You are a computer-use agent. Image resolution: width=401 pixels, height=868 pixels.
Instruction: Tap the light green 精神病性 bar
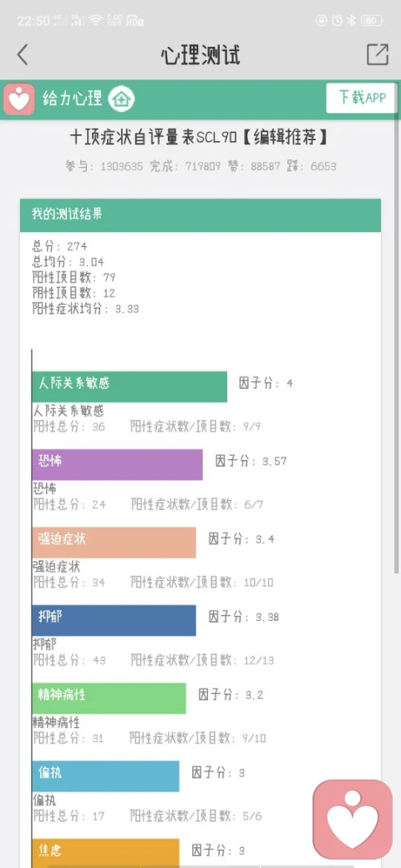pos(109,698)
